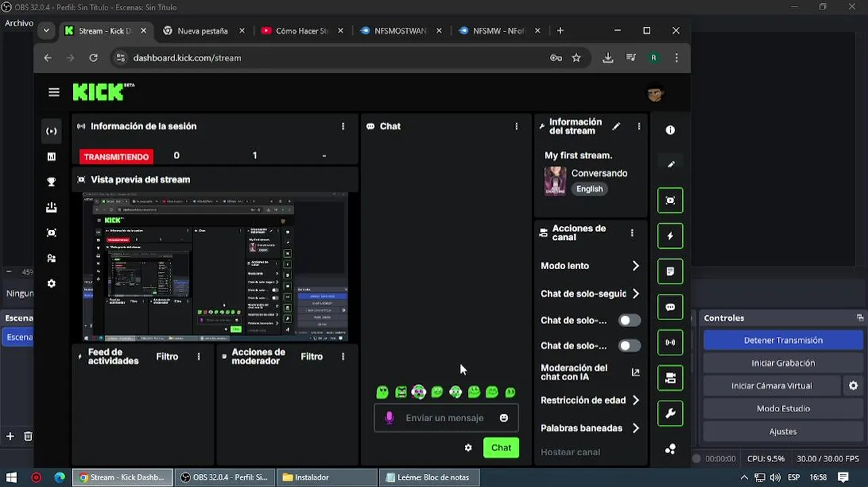Open chat settings gear beside Chat button
This screenshot has width=868, height=487.
click(x=468, y=448)
